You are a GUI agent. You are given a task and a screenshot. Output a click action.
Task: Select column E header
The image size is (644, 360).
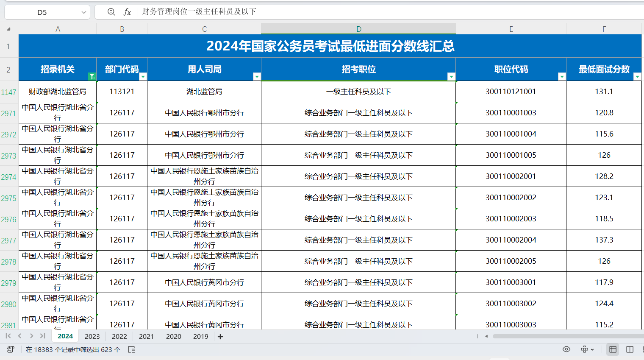511,29
